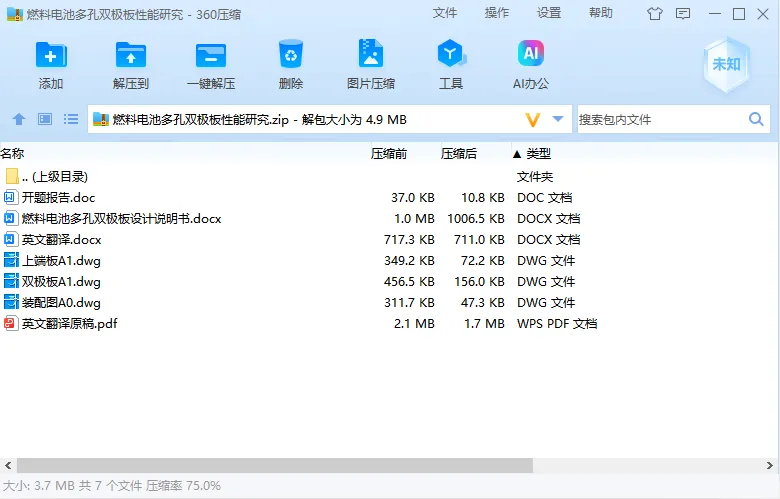Click the horizontal scrollbar thumb
The image size is (780, 499).
[275, 466]
